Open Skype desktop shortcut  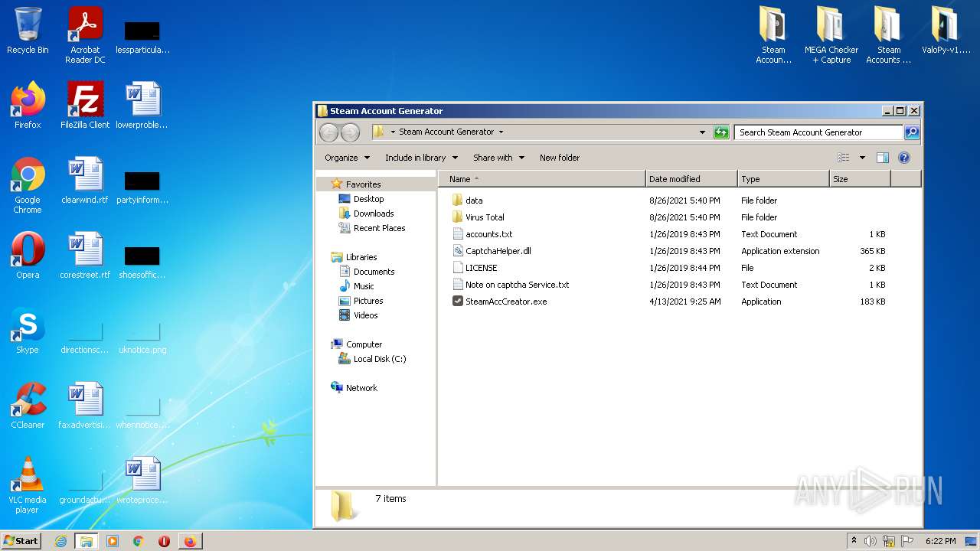point(28,331)
